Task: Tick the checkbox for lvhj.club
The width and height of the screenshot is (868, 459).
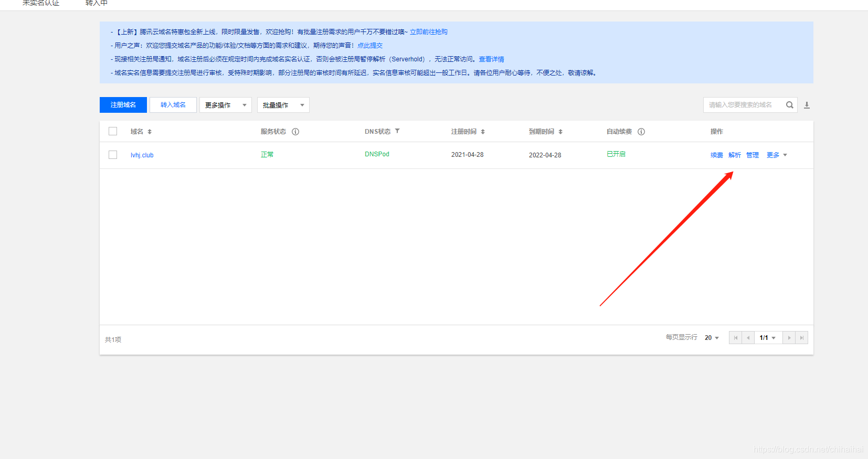Action: pyautogui.click(x=113, y=155)
